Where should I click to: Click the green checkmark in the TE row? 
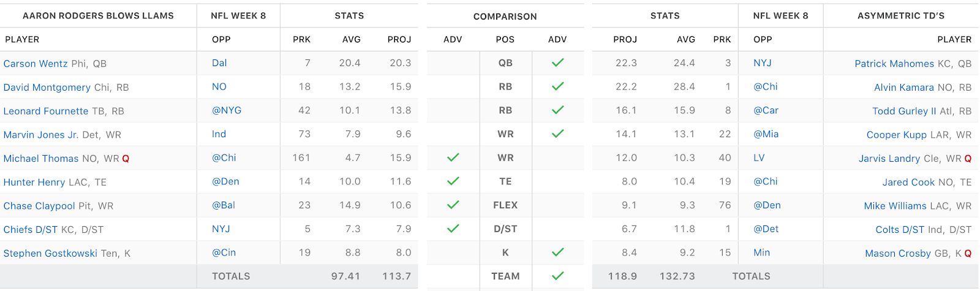point(453,181)
